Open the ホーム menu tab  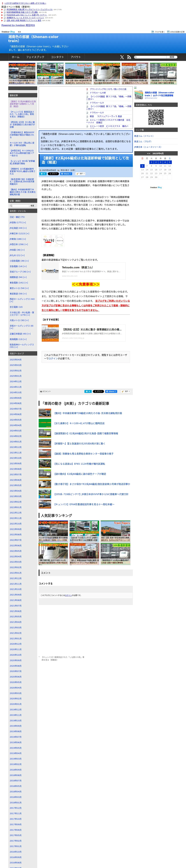pos(15,57)
